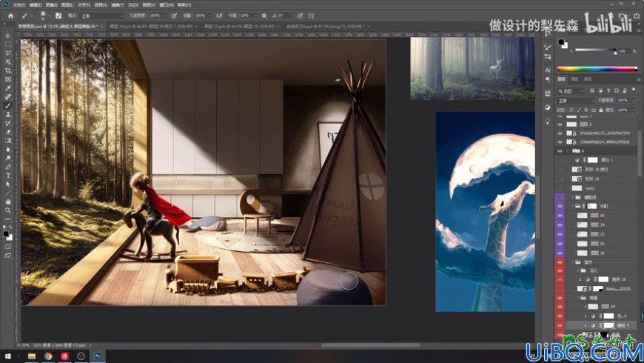The height and width of the screenshot is (363, 644).
Task: Filter layers by pixel layer icon
Action: pyautogui.click(x=592, y=90)
